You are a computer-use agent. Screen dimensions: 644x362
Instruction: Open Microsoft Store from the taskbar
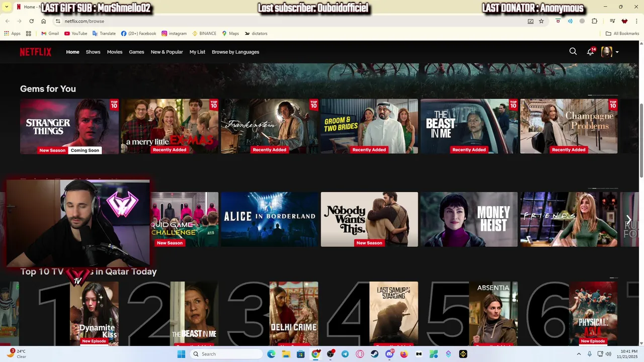click(300, 354)
